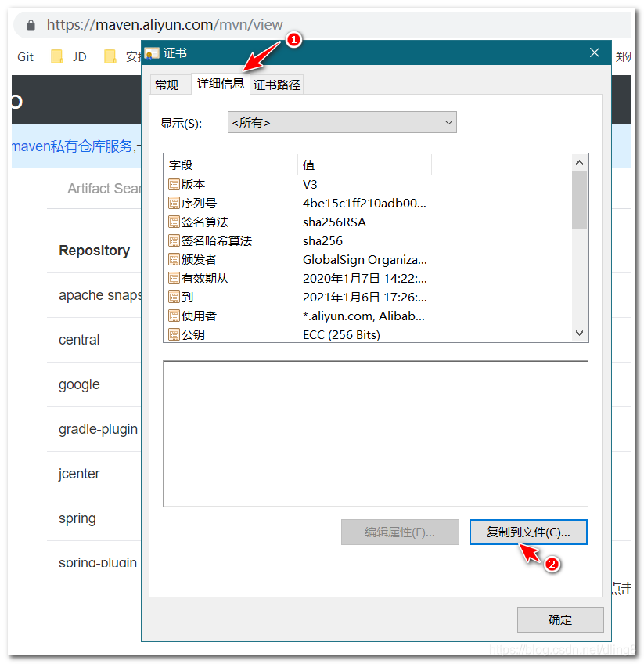Click the 编辑属性(E)... button
This screenshot has width=644, height=664.
[400, 532]
